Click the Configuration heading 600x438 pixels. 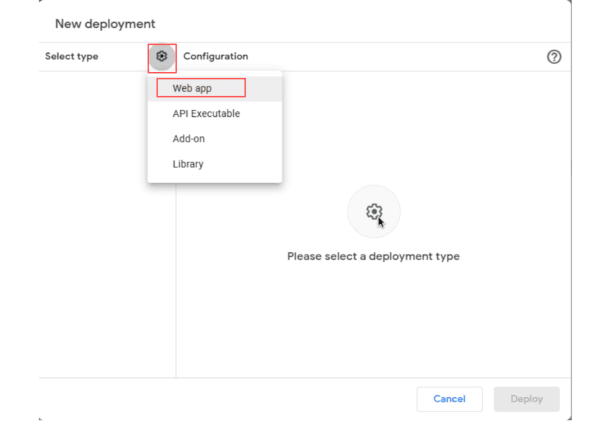[x=216, y=57]
